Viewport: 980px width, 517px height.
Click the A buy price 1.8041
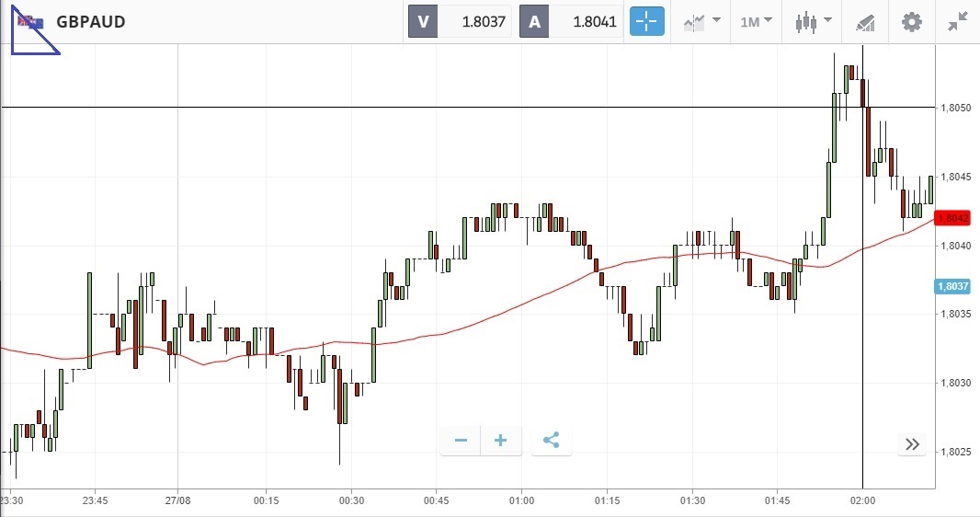[x=572, y=21]
